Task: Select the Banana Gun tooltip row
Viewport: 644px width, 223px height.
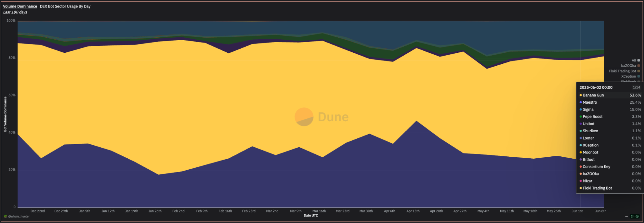Action: pyautogui.click(x=610, y=95)
